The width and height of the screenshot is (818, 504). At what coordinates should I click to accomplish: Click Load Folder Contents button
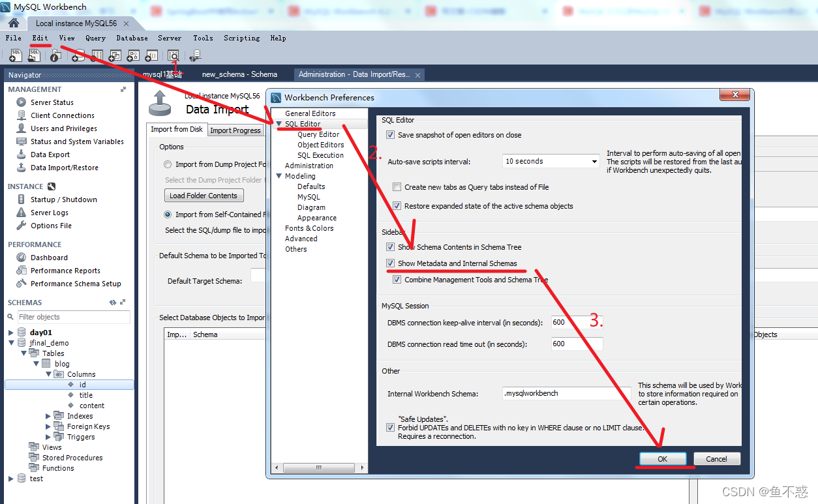(204, 196)
